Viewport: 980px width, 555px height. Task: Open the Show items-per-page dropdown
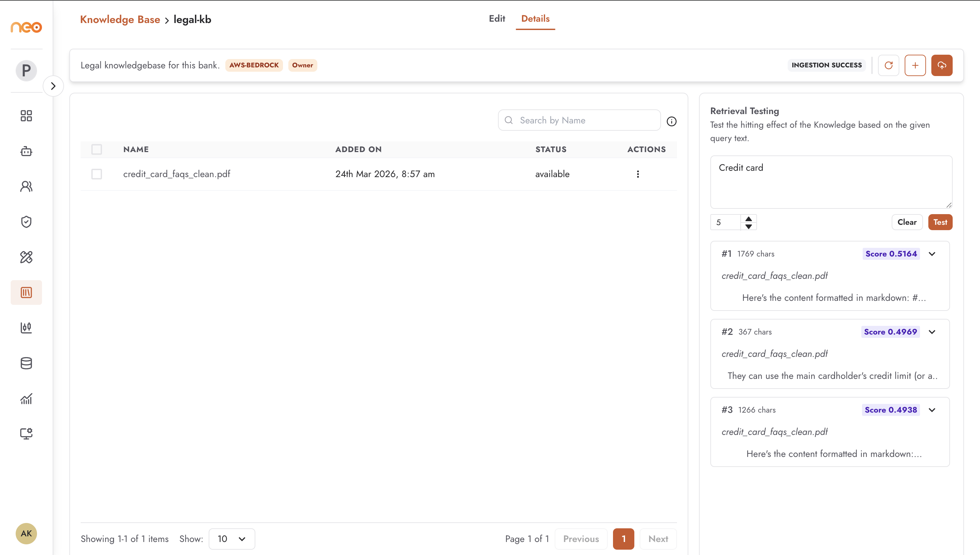(x=232, y=539)
